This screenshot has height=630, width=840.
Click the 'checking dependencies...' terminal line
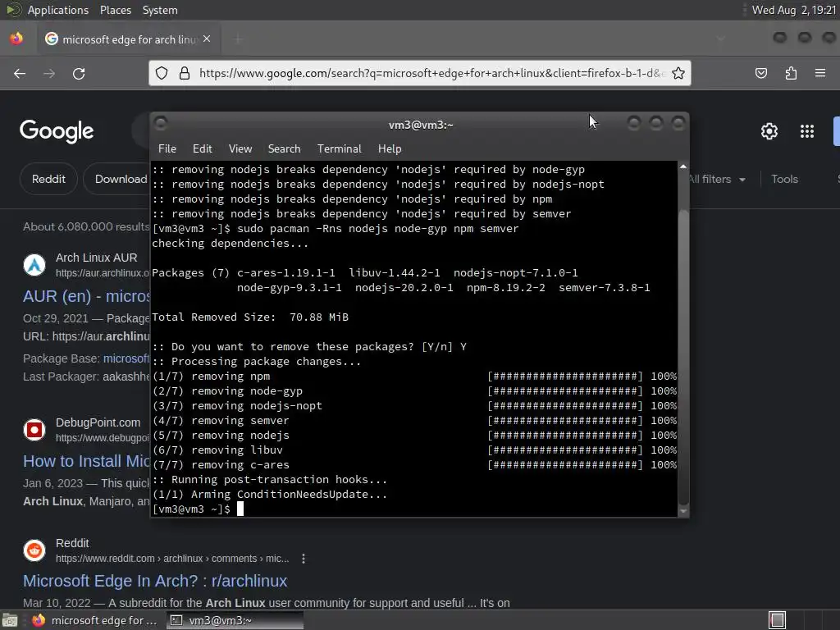tap(231, 243)
